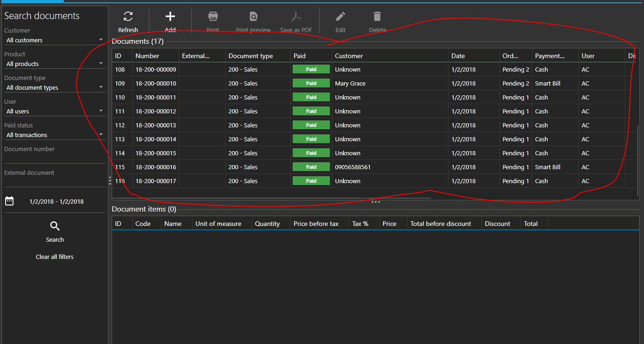This screenshot has width=644, height=344.
Task: Click the Add document plus icon
Action: (170, 17)
